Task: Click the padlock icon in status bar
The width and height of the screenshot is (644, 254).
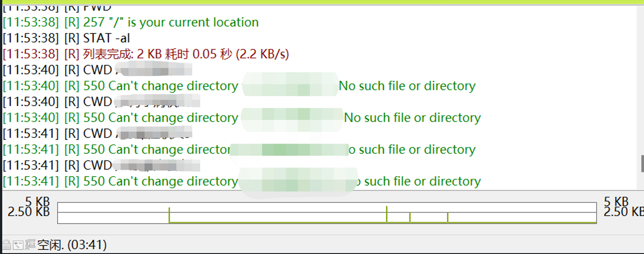Action: (x=7, y=244)
